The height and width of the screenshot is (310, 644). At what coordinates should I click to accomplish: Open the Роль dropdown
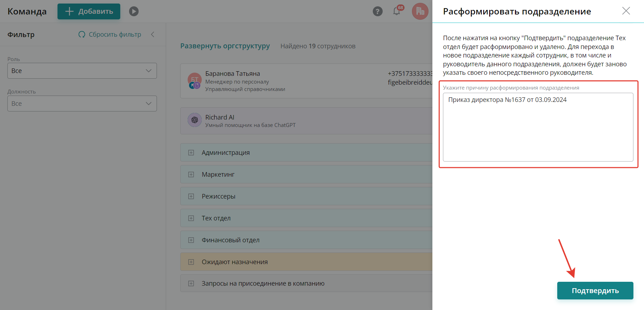pyautogui.click(x=82, y=71)
